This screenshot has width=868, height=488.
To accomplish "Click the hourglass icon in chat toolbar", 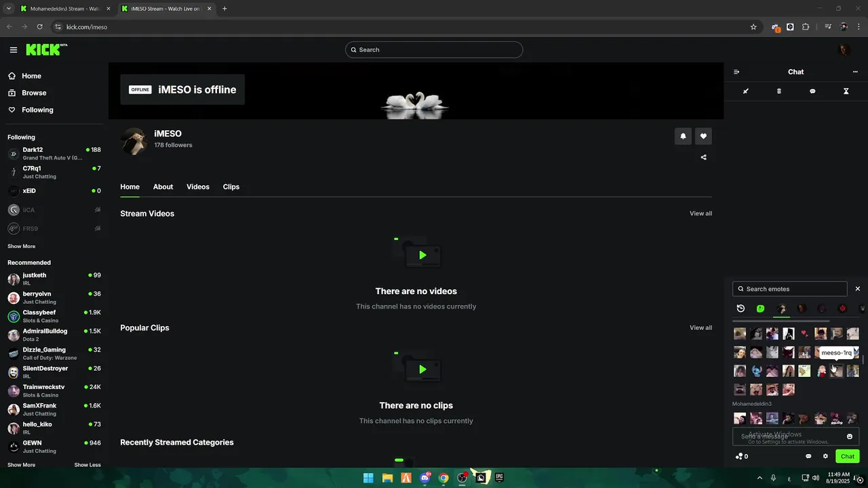I will click(x=846, y=91).
